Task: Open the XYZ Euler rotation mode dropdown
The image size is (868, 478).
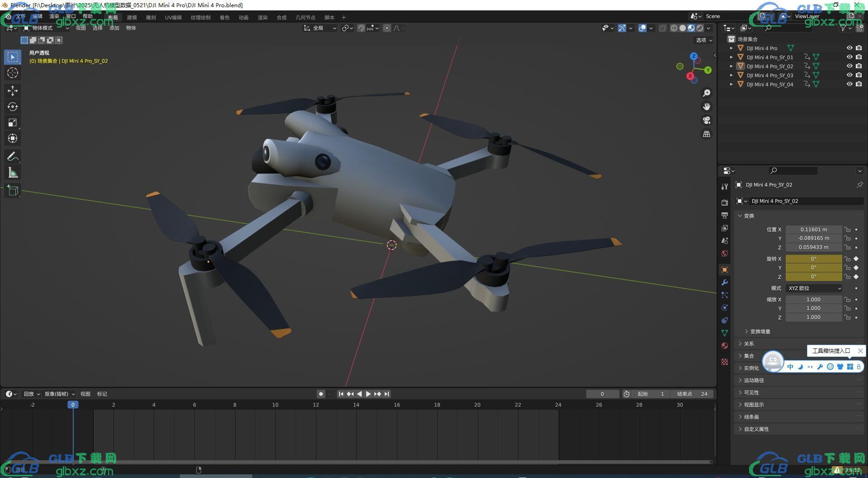Action: tap(814, 288)
